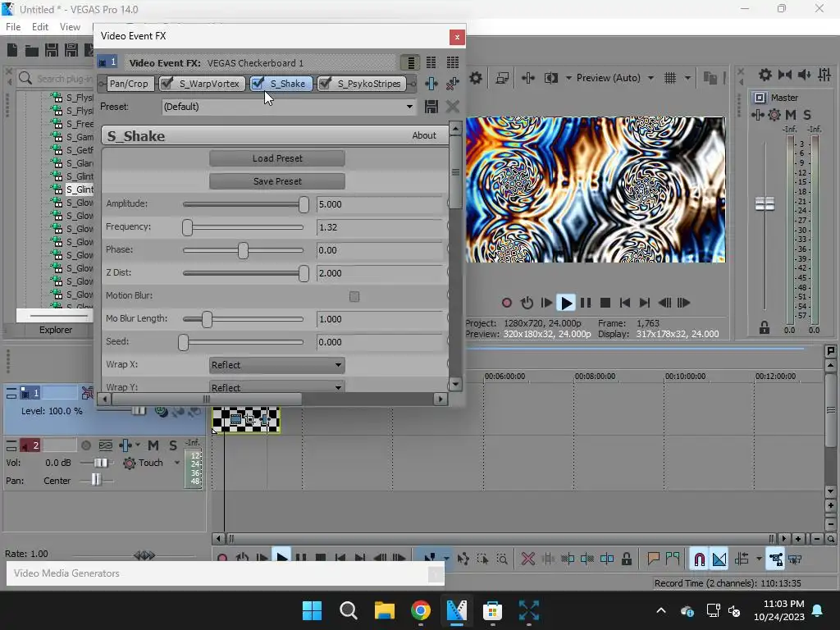This screenshot has width=840, height=630.
Task: Open Master automation settings gear
Action: tap(774, 115)
